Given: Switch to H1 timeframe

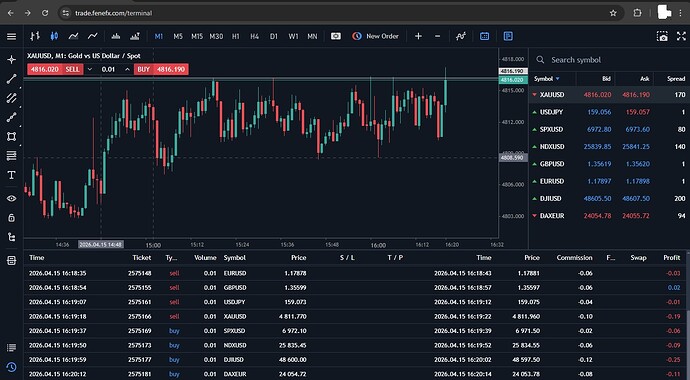Looking at the screenshot, I should pos(235,37).
